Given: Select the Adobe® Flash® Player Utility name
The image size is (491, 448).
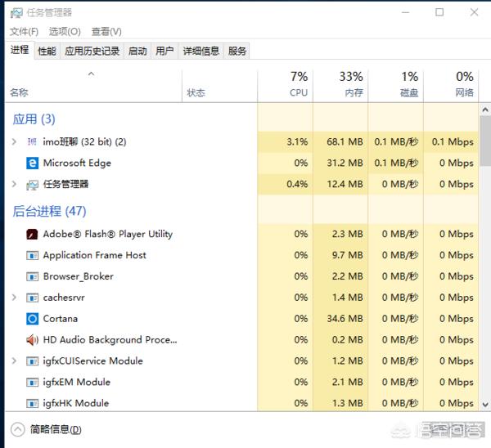Looking at the screenshot, I should point(108,234).
